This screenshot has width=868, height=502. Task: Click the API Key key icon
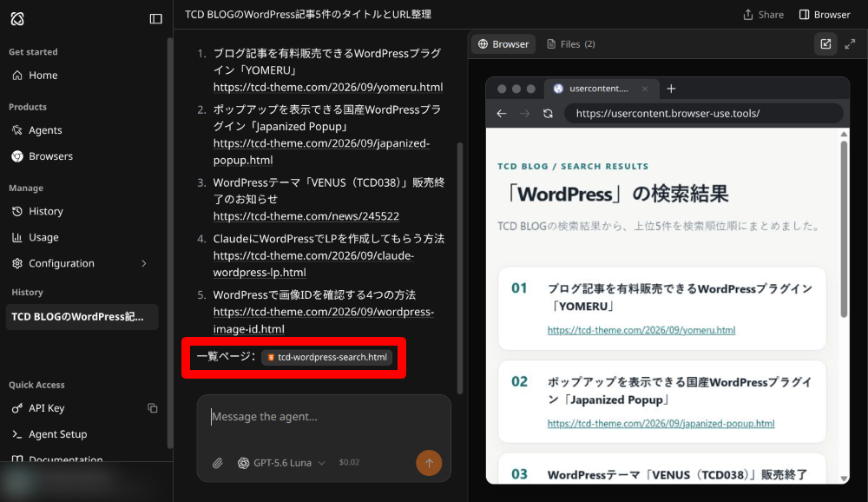[17, 408]
